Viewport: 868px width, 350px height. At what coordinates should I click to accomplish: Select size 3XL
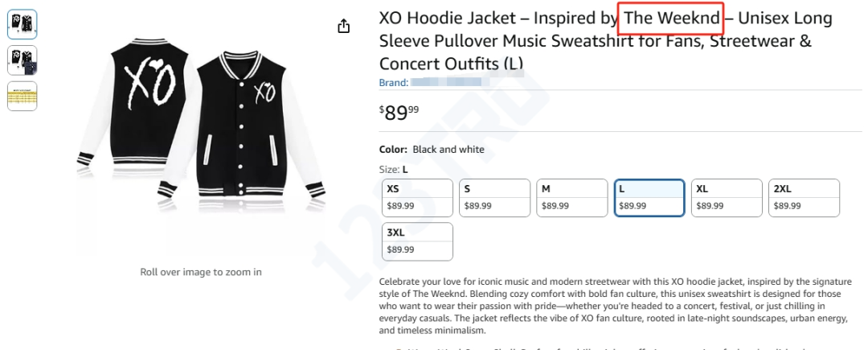tap(416, 242)
